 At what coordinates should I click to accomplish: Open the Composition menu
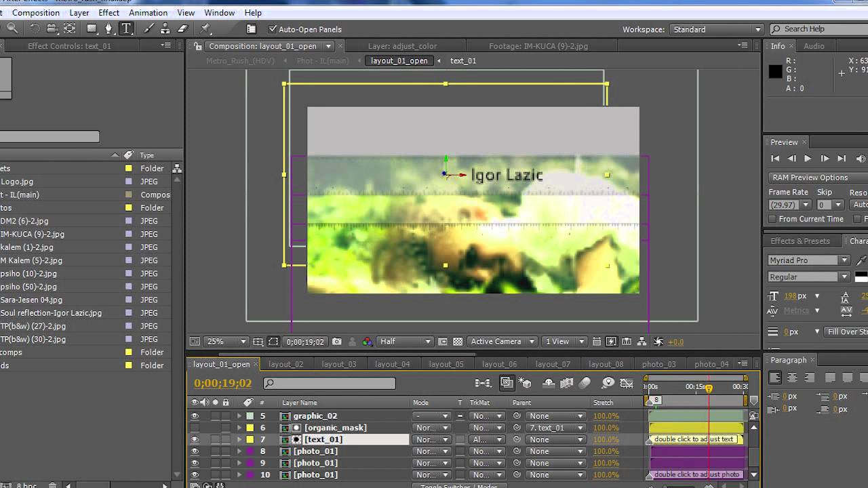(36, 12)
